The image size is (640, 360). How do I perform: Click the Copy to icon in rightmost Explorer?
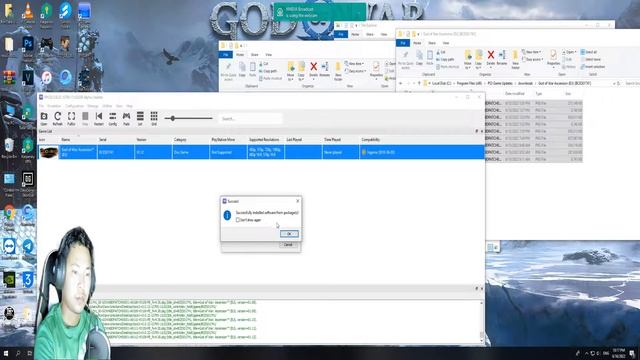pos(478,59)
